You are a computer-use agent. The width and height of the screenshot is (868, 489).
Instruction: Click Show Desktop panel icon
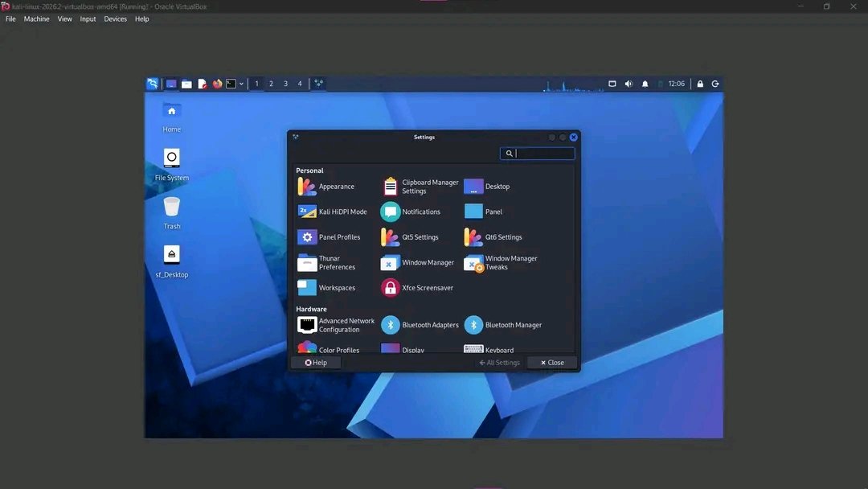point(171,84)
